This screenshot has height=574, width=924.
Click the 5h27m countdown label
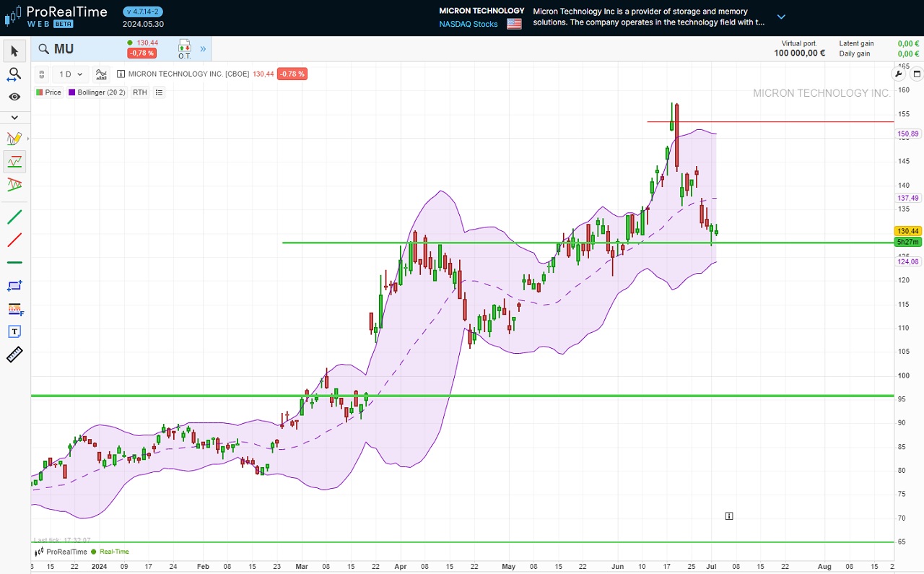907,242
